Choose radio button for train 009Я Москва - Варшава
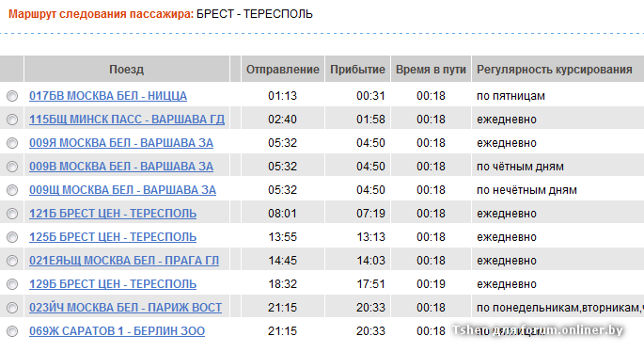The width and height of the screenshot is (644, 352). click(12, 143)
